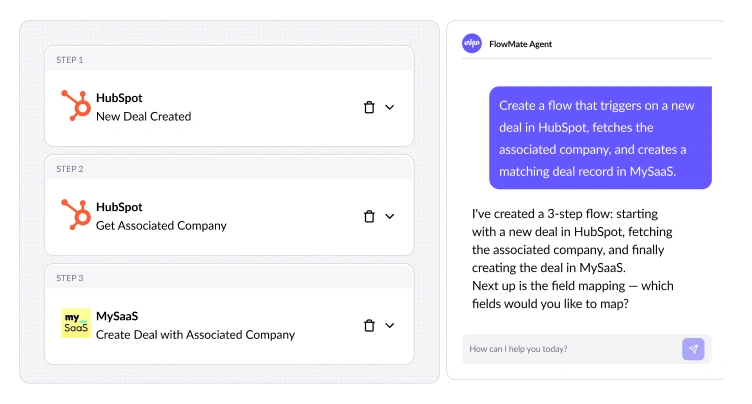Click the HubSpot logo in Step 1
The image size is (752, 404).
[x=75, y=107]
